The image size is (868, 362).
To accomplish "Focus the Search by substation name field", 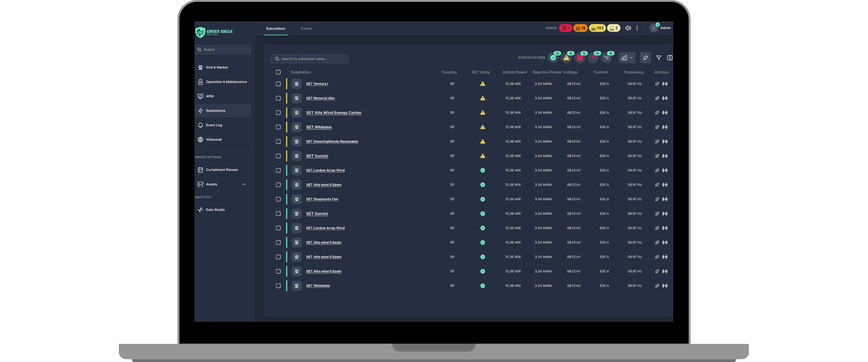I will click(x=309, y=59).
